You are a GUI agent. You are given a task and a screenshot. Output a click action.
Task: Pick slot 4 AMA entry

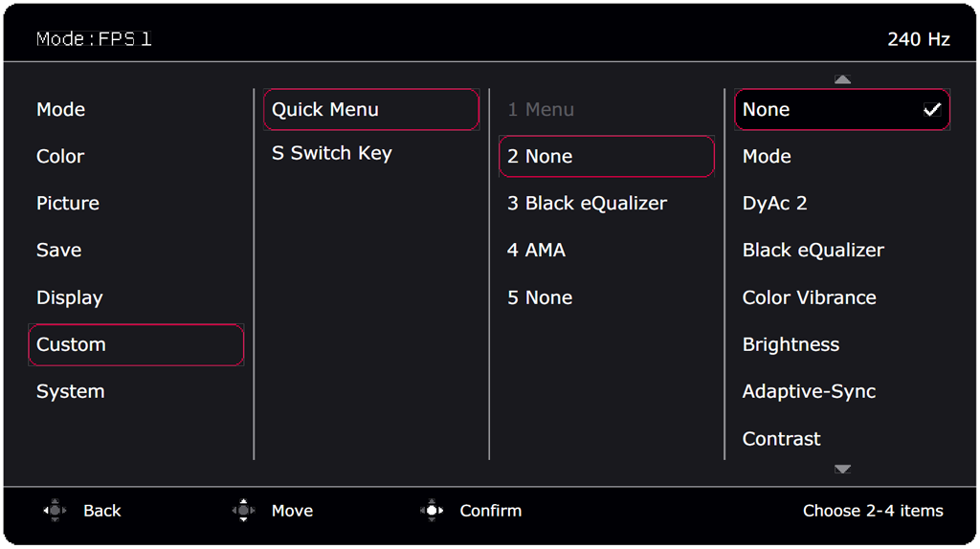click(536, 250)
